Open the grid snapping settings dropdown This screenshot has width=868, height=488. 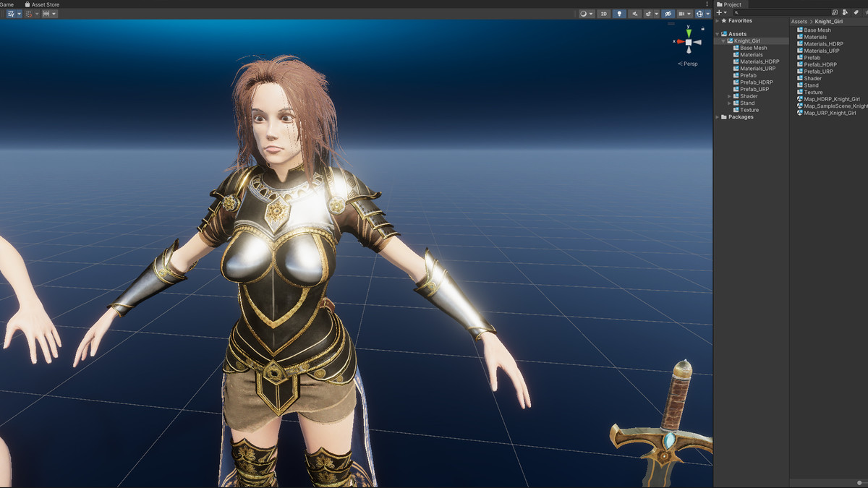click(x=37, y=14)
